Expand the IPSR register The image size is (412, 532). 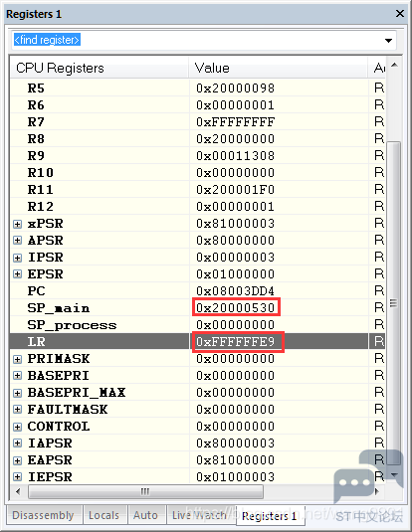click(x=17, y=258)
